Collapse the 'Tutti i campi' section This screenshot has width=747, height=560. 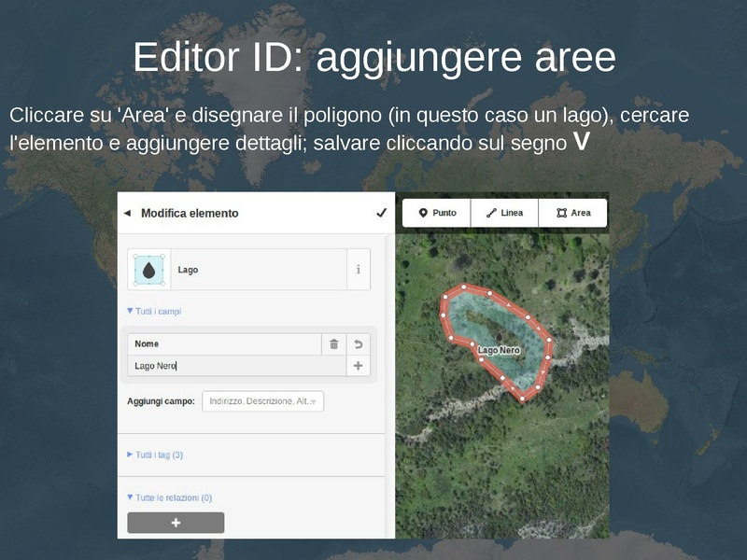click(154, 311)
